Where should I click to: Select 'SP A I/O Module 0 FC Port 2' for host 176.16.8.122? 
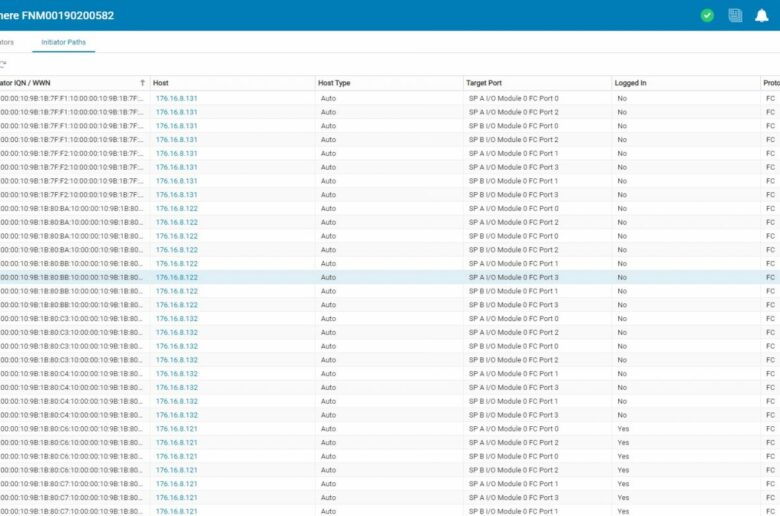[x=513, y=222]
